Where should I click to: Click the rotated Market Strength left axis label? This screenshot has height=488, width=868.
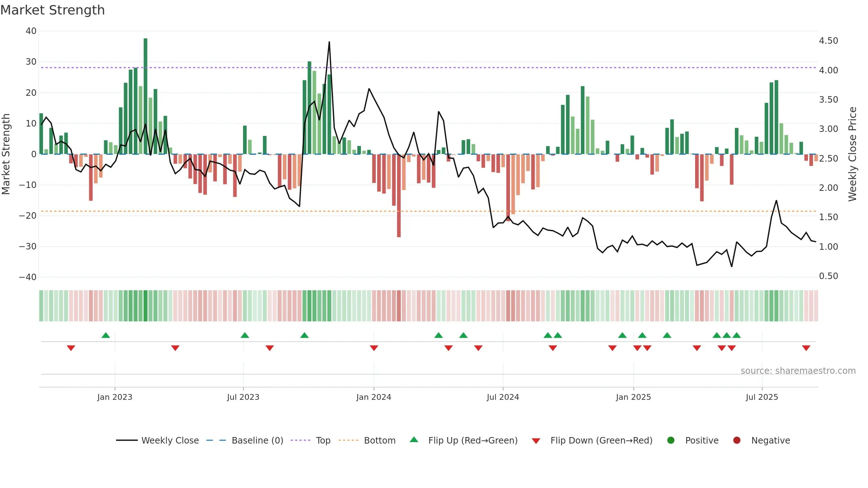(x=6, y=154)
